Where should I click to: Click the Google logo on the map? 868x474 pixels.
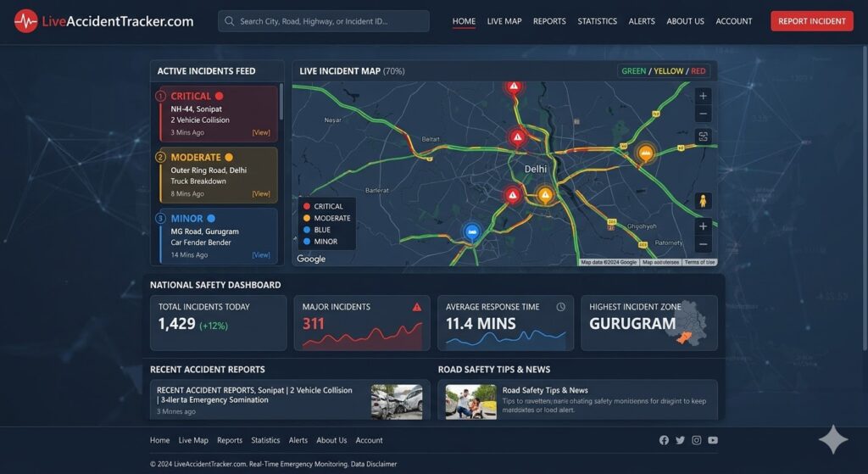tap(311, 259)
